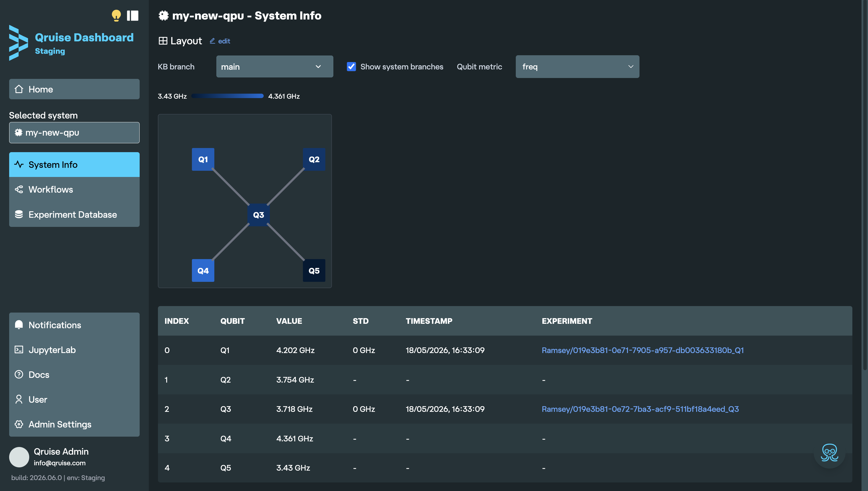Screen dimensions: 868x491
Task: Open Experiment Database page
Action: (74, 214)
